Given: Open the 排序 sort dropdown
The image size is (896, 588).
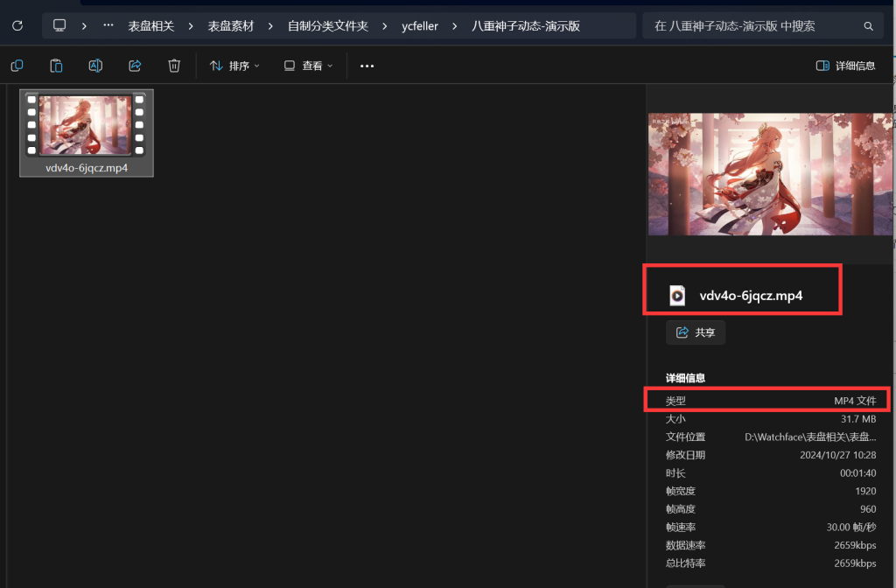Looking at the screenshot, I should 233,65.
